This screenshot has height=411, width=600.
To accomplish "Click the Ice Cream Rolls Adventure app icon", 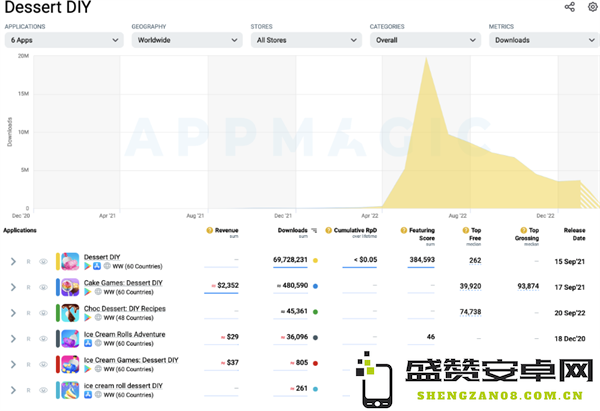I will tap(70, 339).
